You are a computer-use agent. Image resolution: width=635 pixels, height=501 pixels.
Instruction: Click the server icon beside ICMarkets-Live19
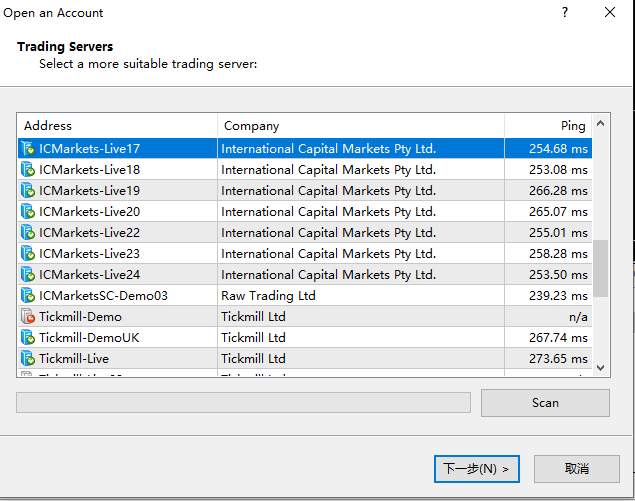28,190
